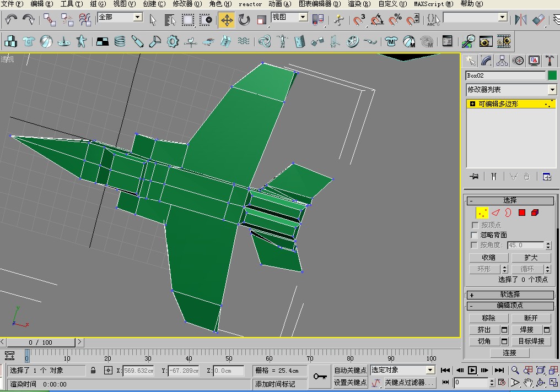560x392 pixels.
Task: Select Vertex sub-object level icon
Action: tap(482, 213)
